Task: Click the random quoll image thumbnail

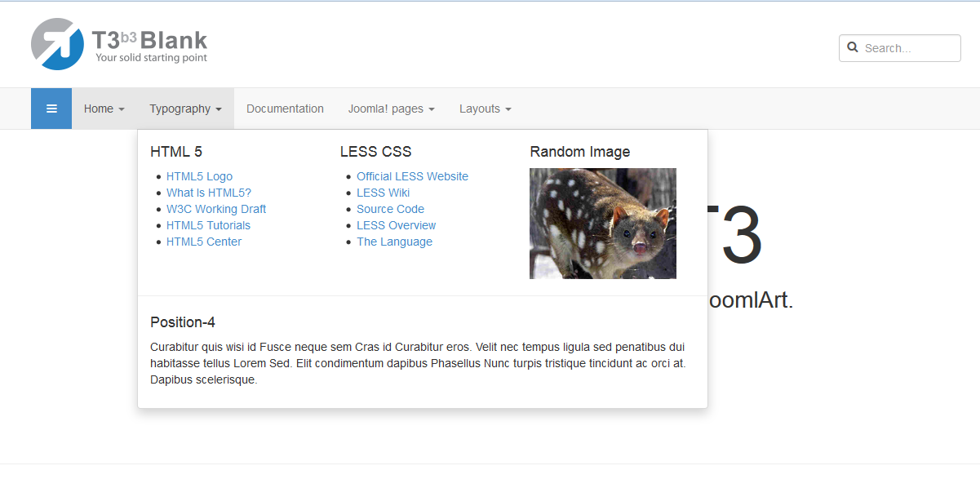Action: (603, 224)
